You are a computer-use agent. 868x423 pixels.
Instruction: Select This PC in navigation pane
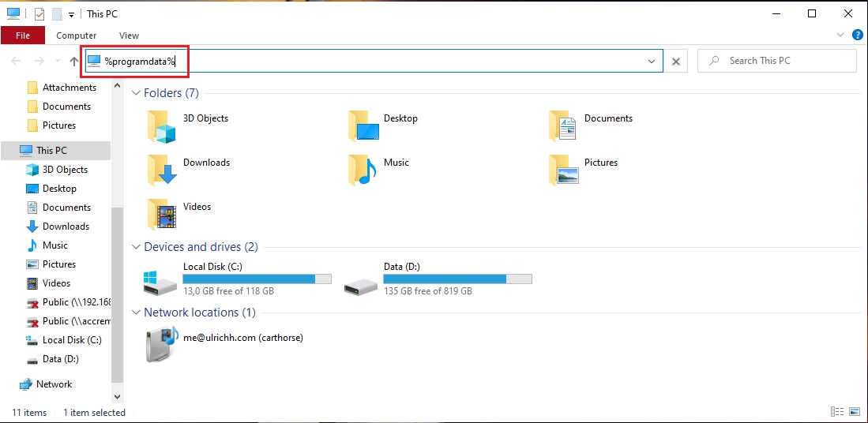[55, 151]
